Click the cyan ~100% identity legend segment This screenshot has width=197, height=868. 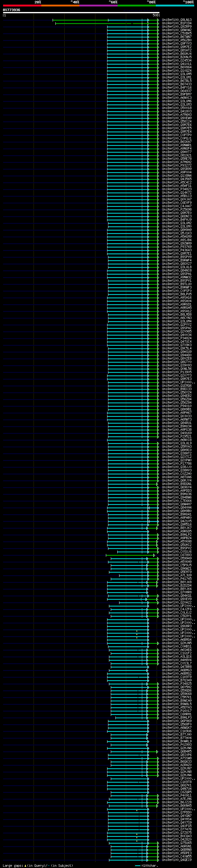click(x=175, y=6)
